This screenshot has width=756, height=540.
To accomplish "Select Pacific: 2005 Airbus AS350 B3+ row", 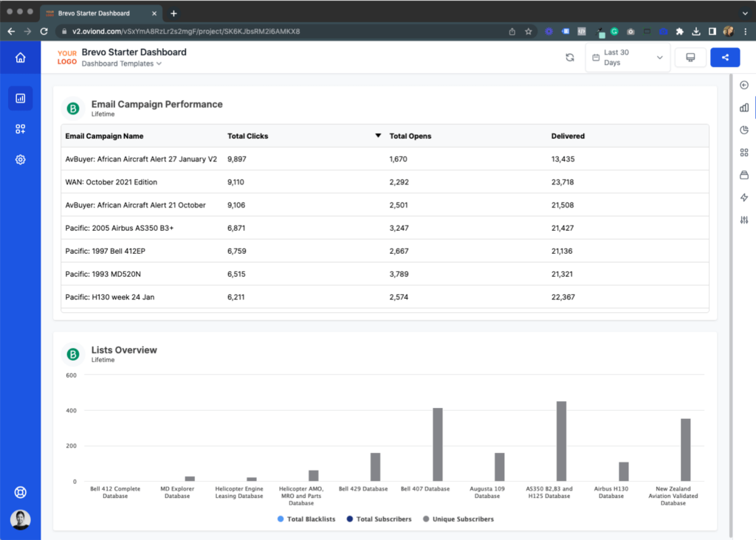I will [385, 228].
